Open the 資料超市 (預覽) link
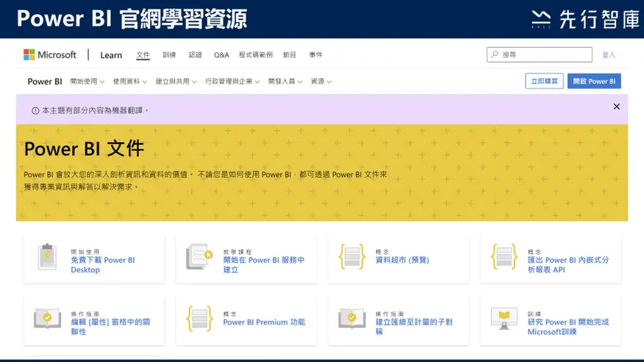Viewport: 644px width, 362px height. (402, 260)
